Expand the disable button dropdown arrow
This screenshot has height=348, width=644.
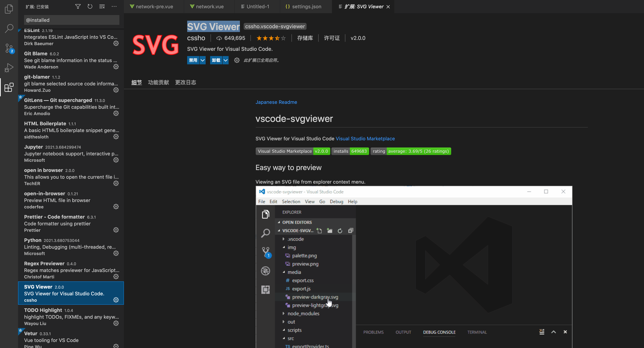202,60
